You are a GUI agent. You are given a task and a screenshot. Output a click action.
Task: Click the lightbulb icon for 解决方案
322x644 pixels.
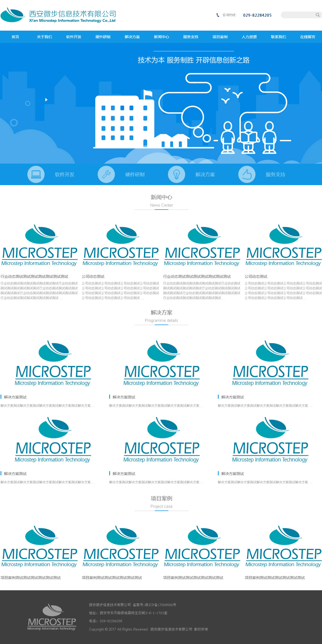pyautogui.click(x=177, y=174)
